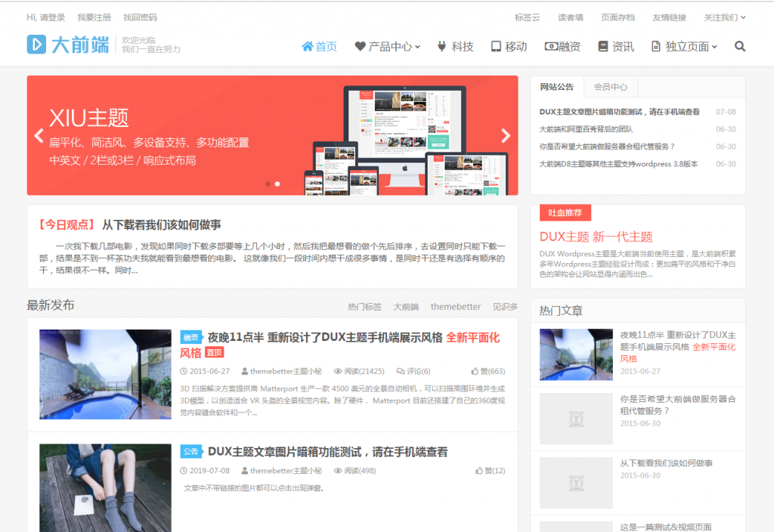
Task: Open placeholder thumbnail for 你是否希望大前端做服务器合租
Action: click(x=576, y=419)
